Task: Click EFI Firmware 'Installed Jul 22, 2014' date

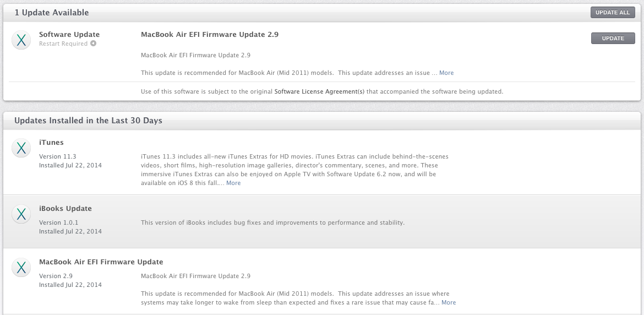Action: click(x=70, y=285)
